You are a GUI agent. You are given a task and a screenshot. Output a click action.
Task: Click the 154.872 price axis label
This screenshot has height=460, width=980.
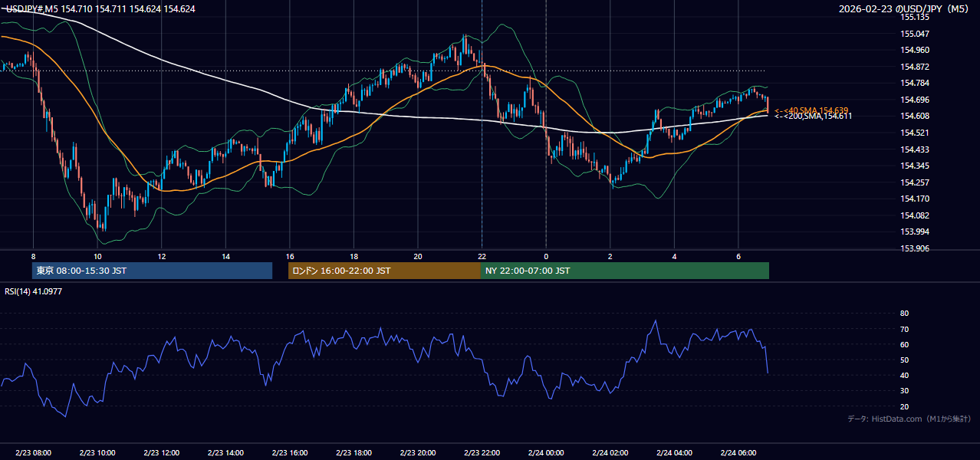pyautogui.click(x=914, y=67)
